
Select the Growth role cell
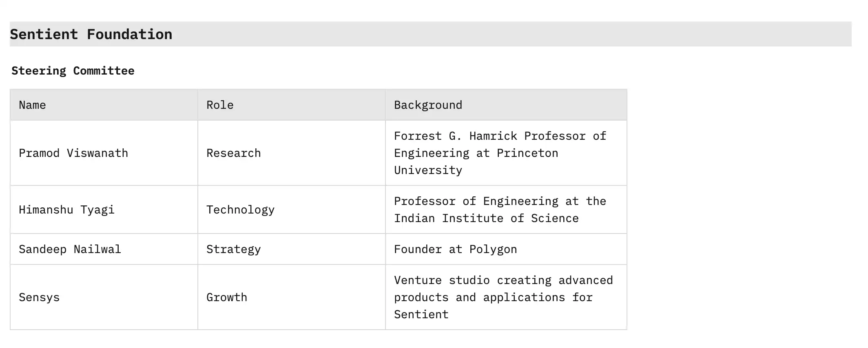pos(226,297)
